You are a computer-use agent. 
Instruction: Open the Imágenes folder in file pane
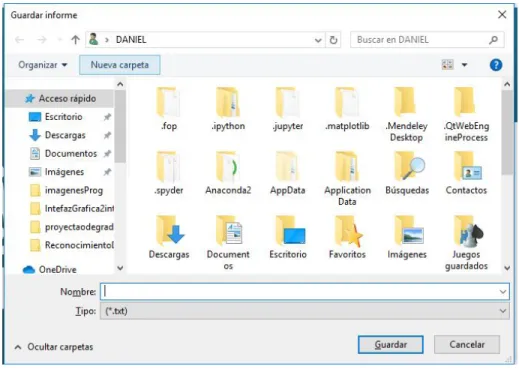(406, 237)
